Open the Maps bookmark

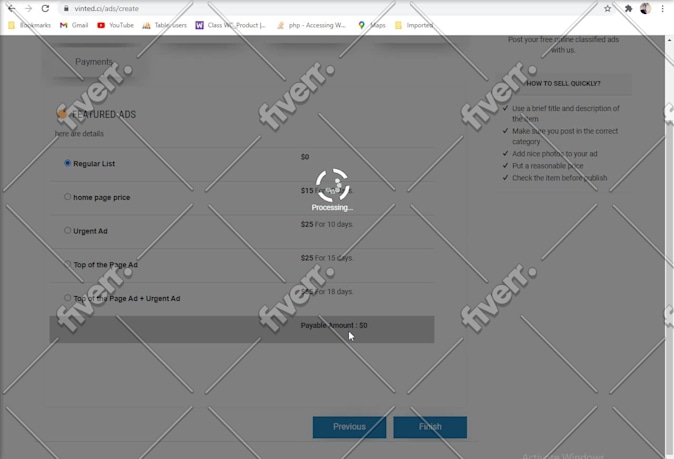point(372,25)
